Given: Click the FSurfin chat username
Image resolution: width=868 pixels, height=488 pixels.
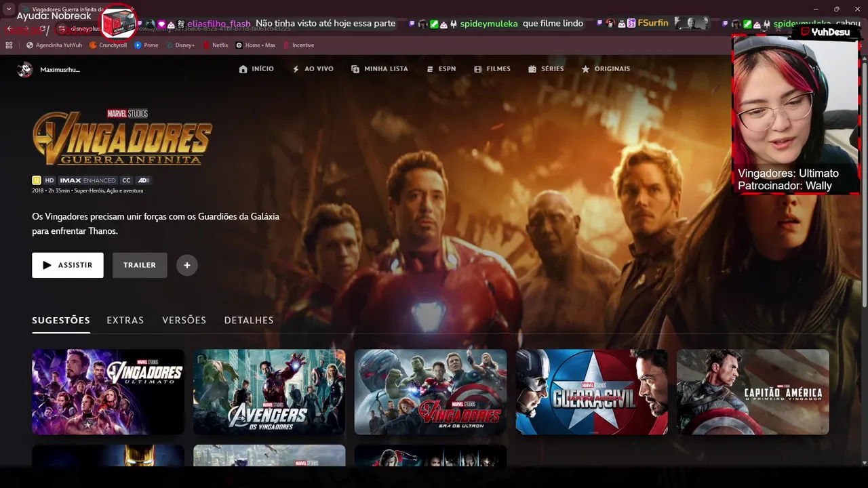Looking at the screenshot, I should 653,23.
